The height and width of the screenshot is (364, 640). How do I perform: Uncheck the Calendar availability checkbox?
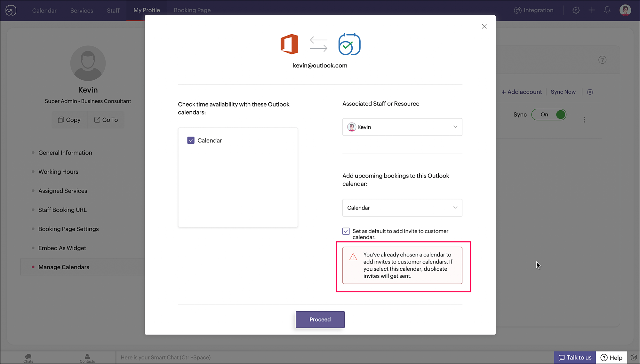191,140
